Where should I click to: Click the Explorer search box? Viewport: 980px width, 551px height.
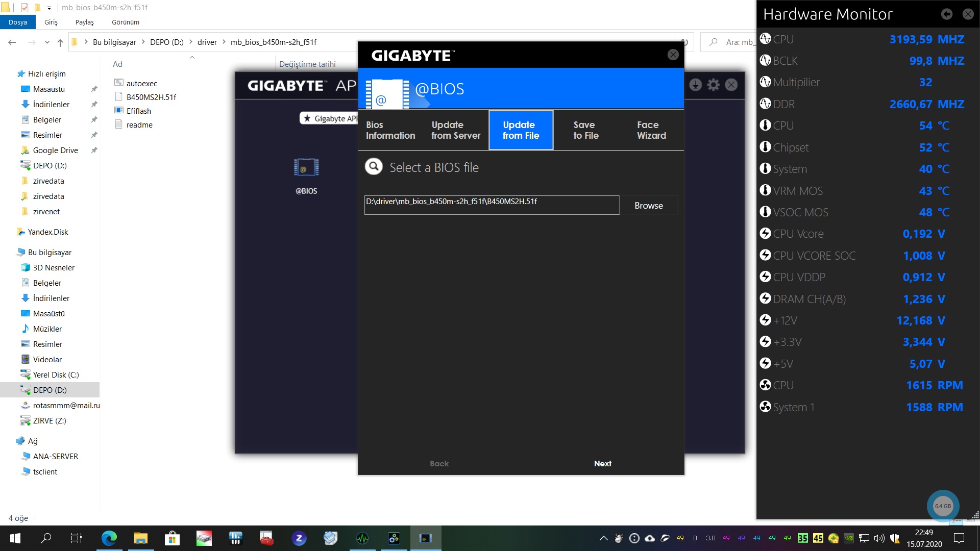[730, 42]
